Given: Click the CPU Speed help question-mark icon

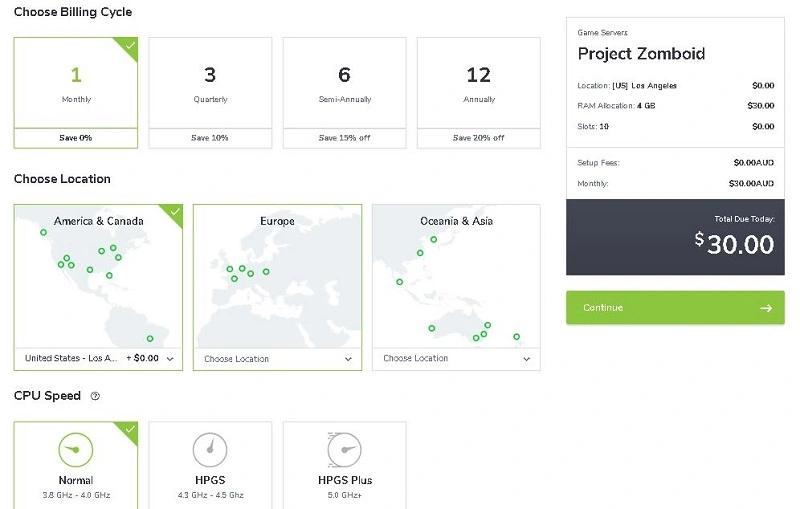Looking at the screenshot, I should click(x=95, y=396).
